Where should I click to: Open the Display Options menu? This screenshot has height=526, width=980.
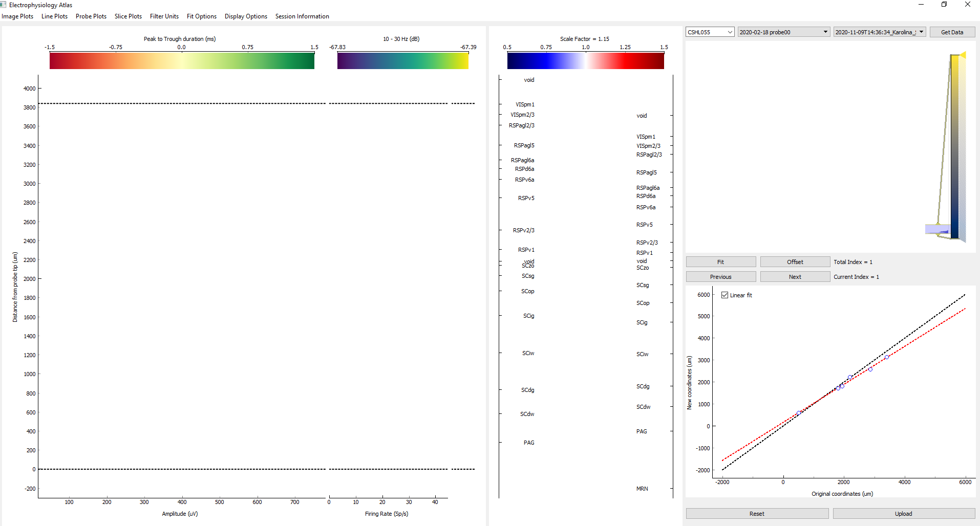pos(246,16)
